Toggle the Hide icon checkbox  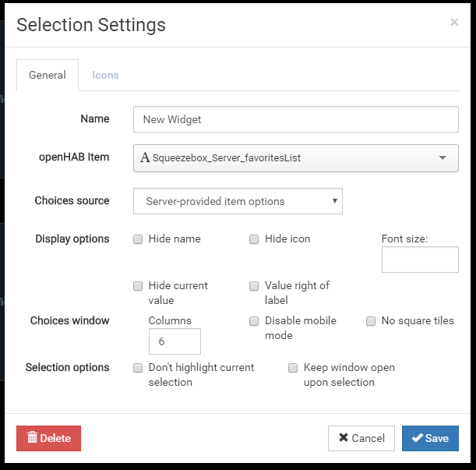[x=254, y=239]
